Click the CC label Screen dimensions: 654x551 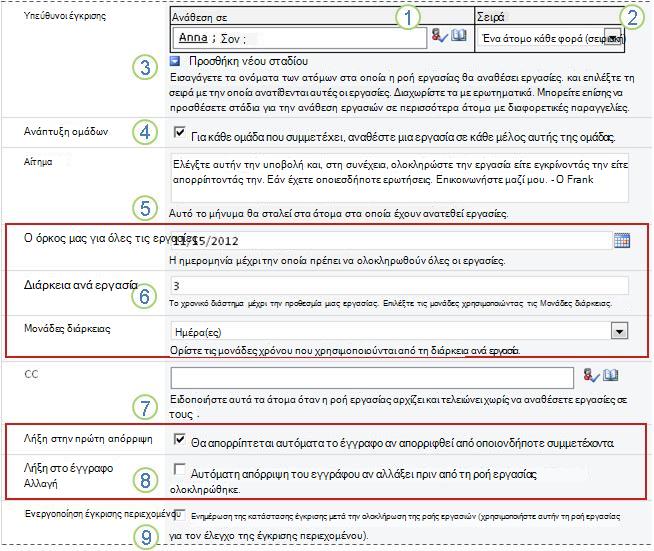click(x=31, y=374)
